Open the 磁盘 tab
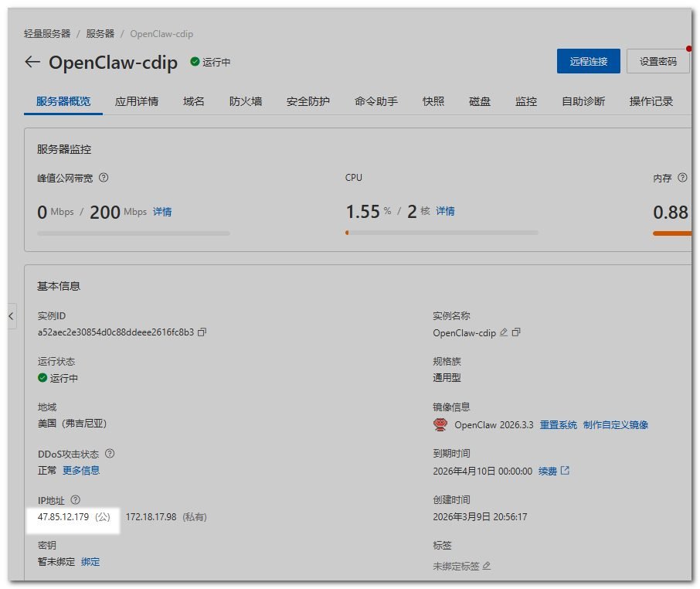 480,101
